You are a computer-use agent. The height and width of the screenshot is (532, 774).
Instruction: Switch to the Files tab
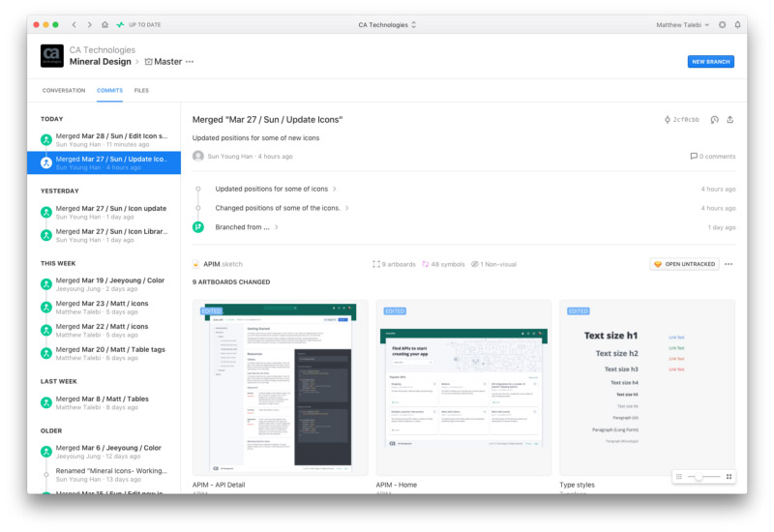coord(141,91)
